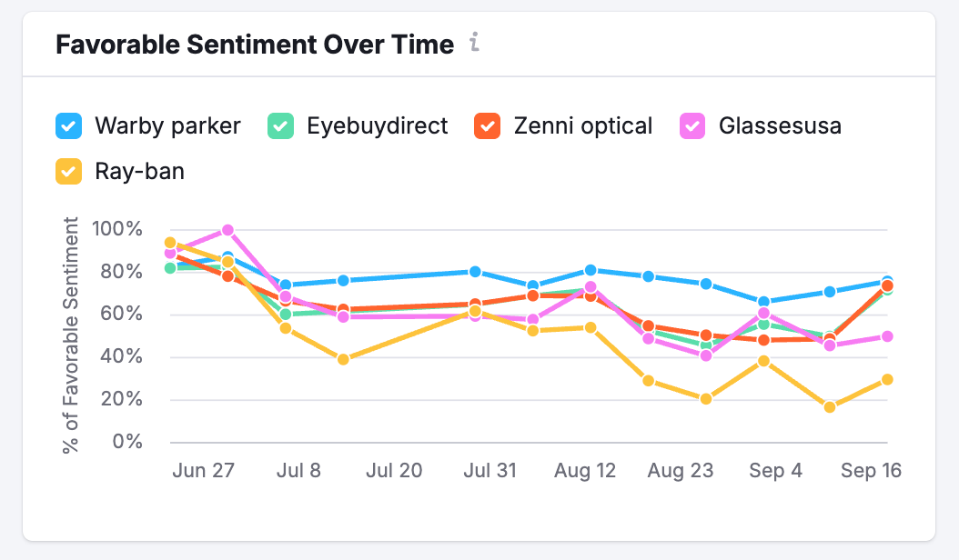Click the Favorable Sentiment Over Time title
959x560 pixels.
[255, 44]
